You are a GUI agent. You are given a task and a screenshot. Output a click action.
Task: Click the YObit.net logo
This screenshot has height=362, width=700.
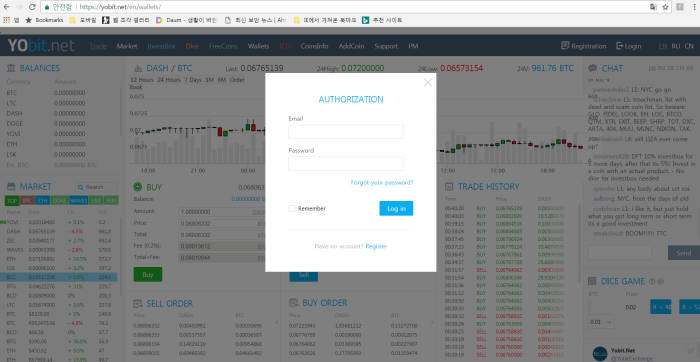pos(41,46)
